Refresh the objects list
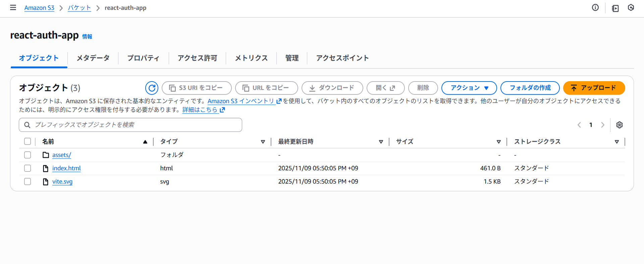The image size is (644, 264). click(x=152, y=88)
